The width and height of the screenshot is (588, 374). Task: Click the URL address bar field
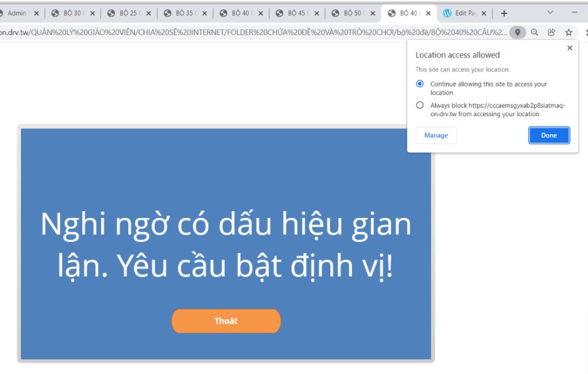point(253,32)
